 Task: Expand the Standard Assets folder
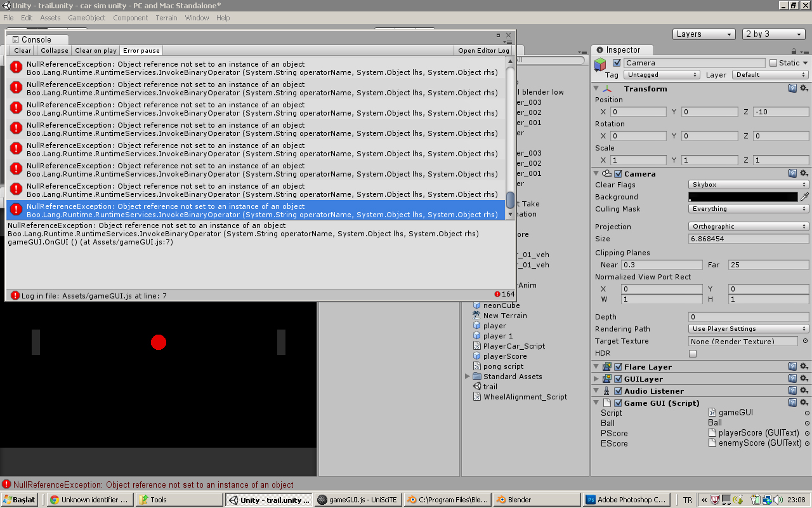468,377
